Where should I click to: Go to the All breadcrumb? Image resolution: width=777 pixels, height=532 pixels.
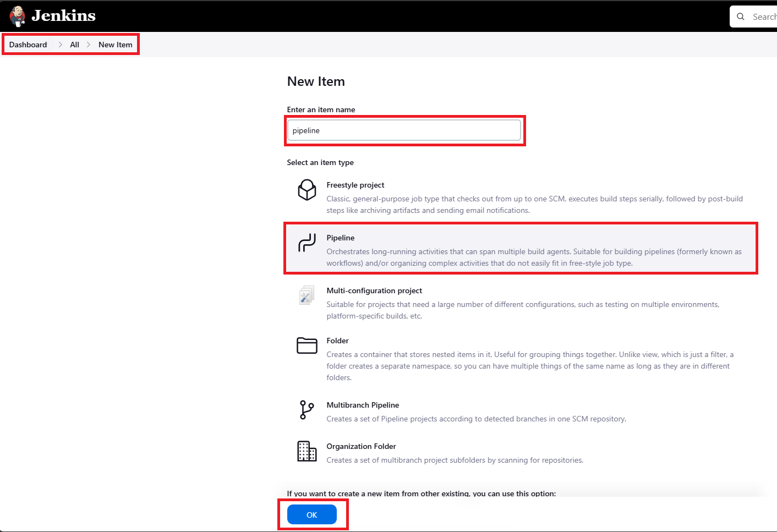point(75,45)
